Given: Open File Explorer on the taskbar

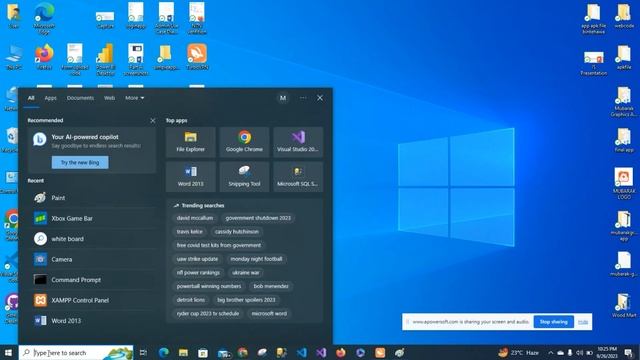Looking at the screenshot, I should click(183, 353).
